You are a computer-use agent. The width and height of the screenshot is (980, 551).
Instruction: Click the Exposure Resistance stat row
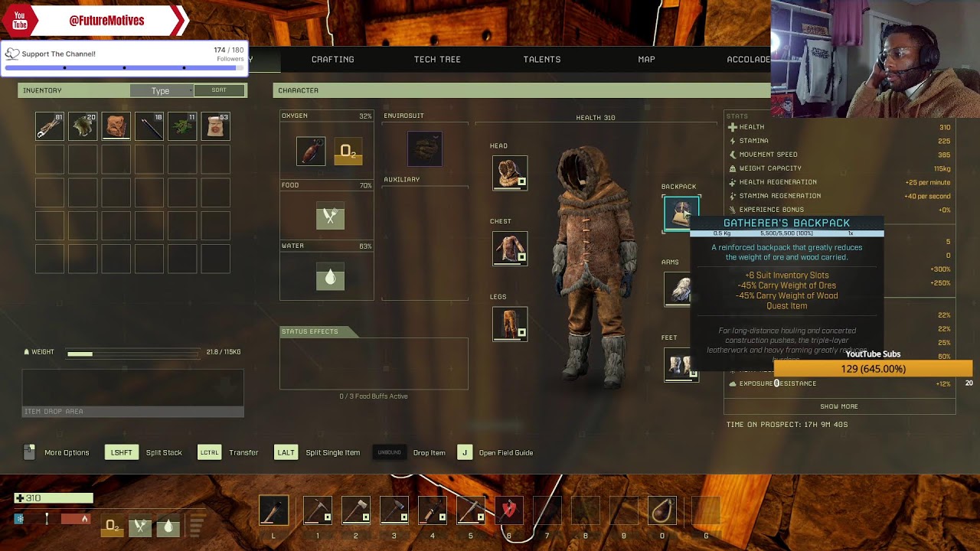(x=840, y=383)
